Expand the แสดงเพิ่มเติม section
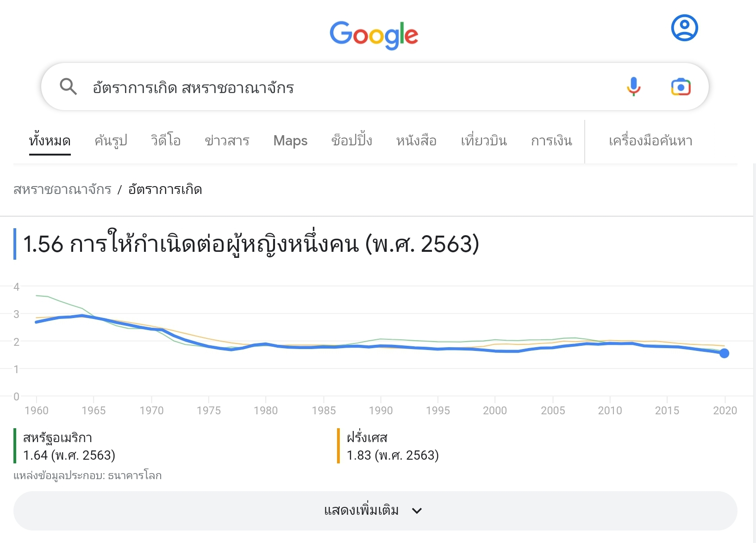Screen dimensions: 756x543 tap(361, 510)
